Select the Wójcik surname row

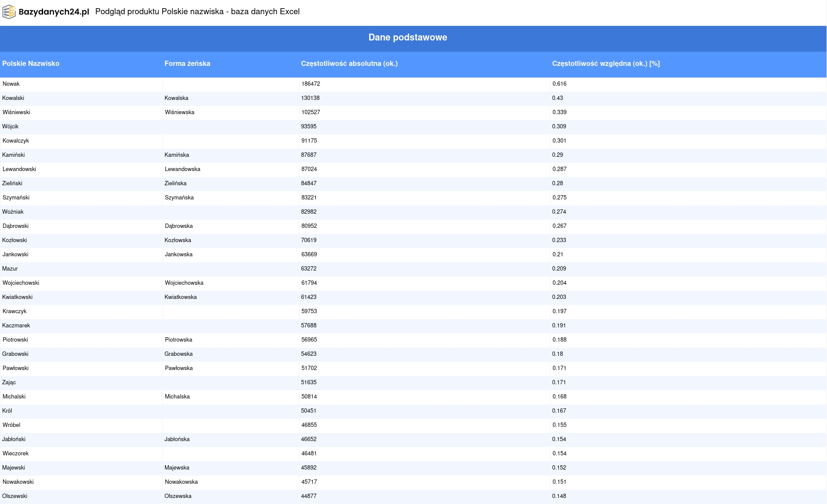point(10,127)
